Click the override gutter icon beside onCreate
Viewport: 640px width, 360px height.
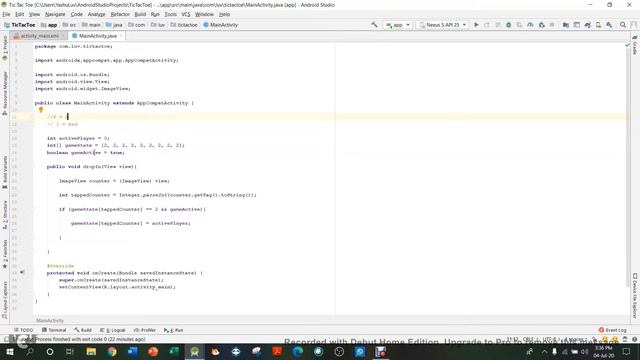[x=22, y=273]
